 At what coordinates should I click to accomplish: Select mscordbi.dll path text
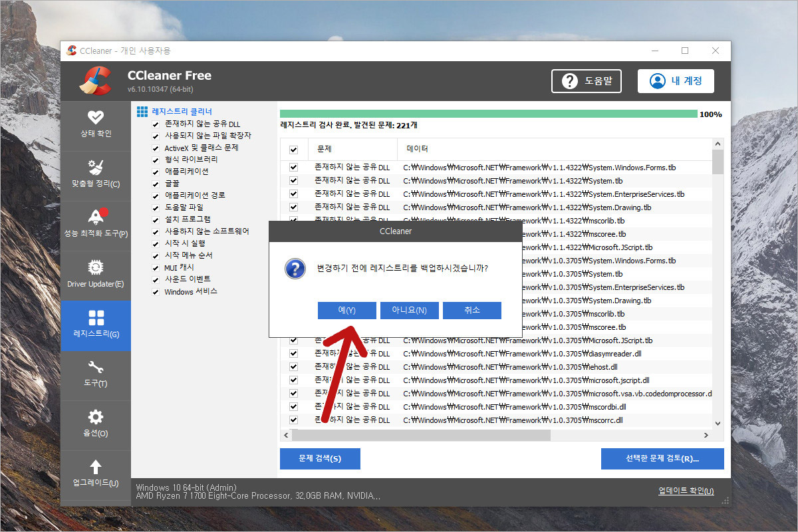pos(515,407)
